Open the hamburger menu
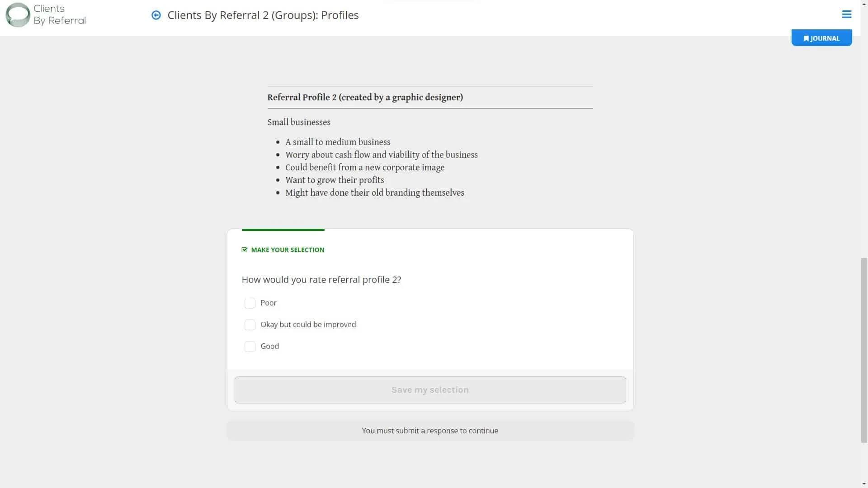The height and width of the screenshot is (488, 868). click(846, 14)
